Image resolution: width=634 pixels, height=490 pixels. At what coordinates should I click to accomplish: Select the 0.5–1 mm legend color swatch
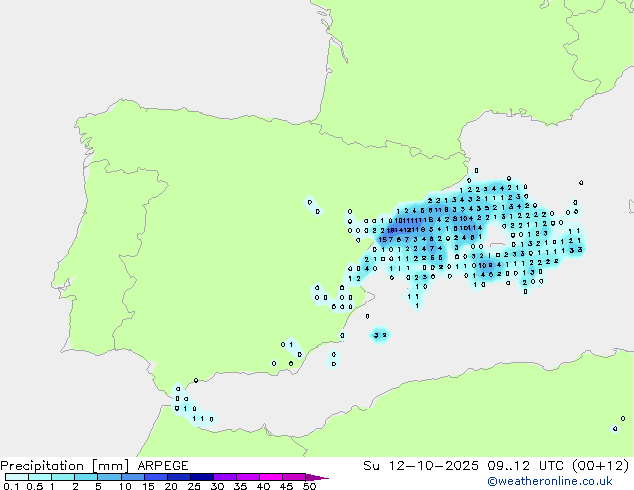40,477
